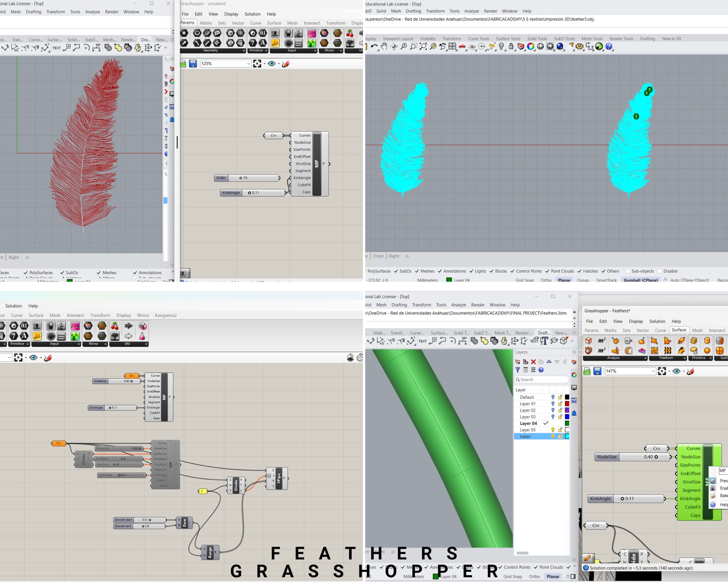
Task: Open the Surface tab in Feathers Grasshopper window
Action: (x=678, y=330)
